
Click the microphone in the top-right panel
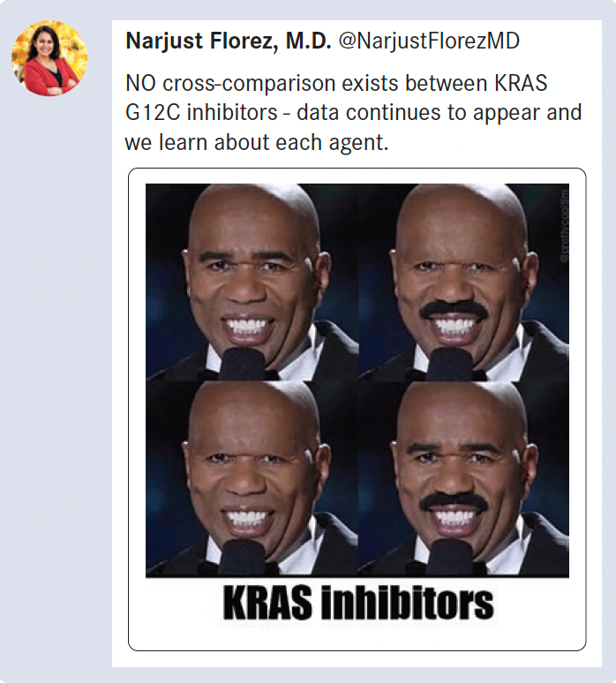pyautogui.click(x=450, y=363)
